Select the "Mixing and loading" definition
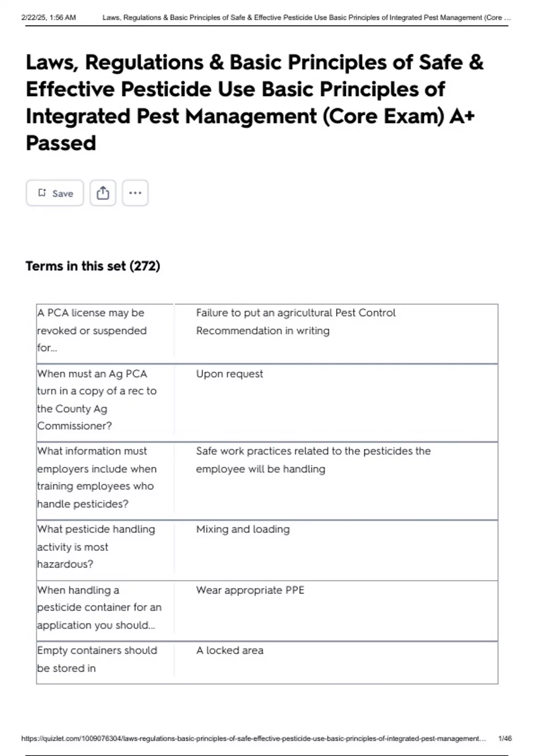 (x=243, y=529)
